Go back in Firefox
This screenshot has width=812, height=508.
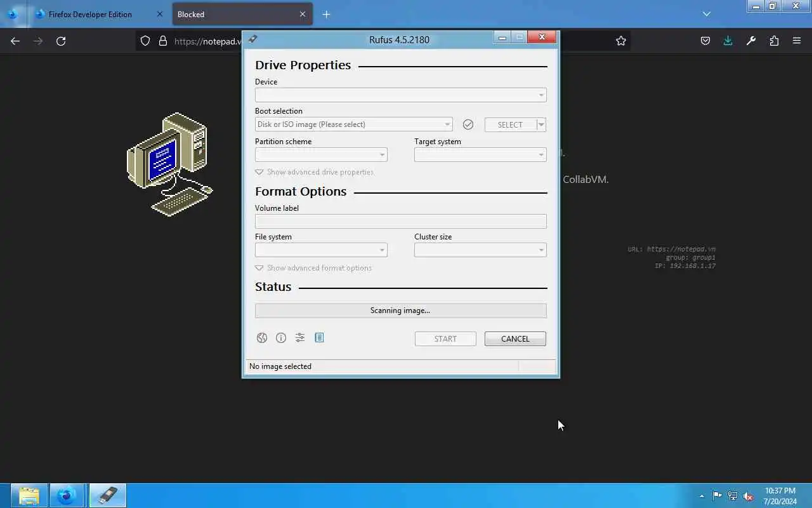pyautogui.click(x=15, y=41)
